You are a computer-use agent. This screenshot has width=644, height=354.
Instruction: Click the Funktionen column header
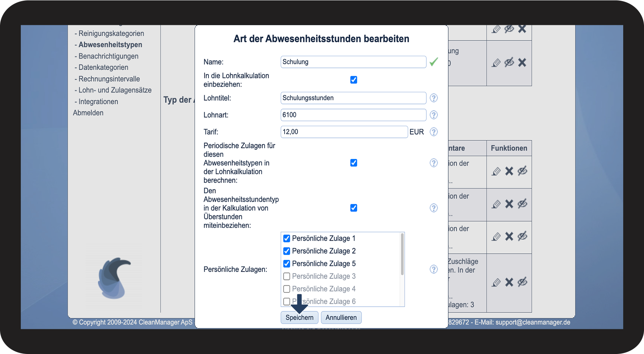pos(509,148)
